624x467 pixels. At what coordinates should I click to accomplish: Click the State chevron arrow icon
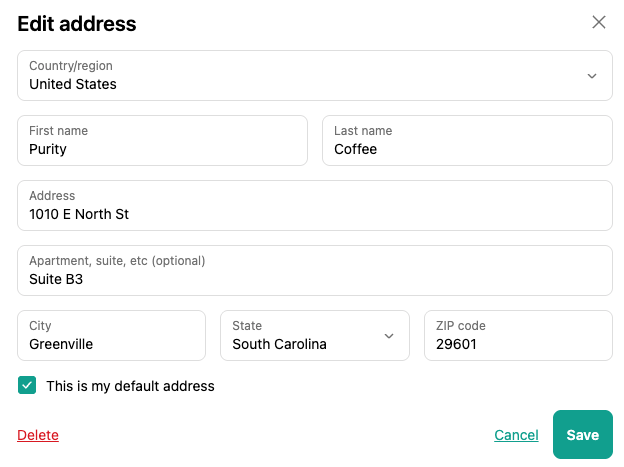pyautogui.click(x=389, y=336)
